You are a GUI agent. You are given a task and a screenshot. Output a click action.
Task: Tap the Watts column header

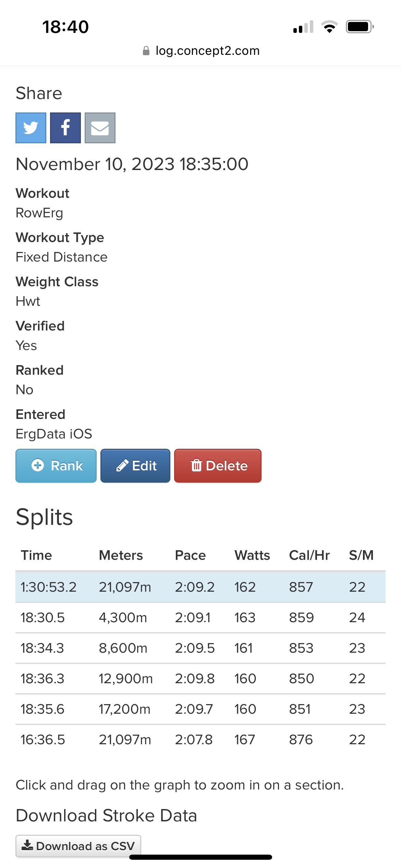pos(252,555)
